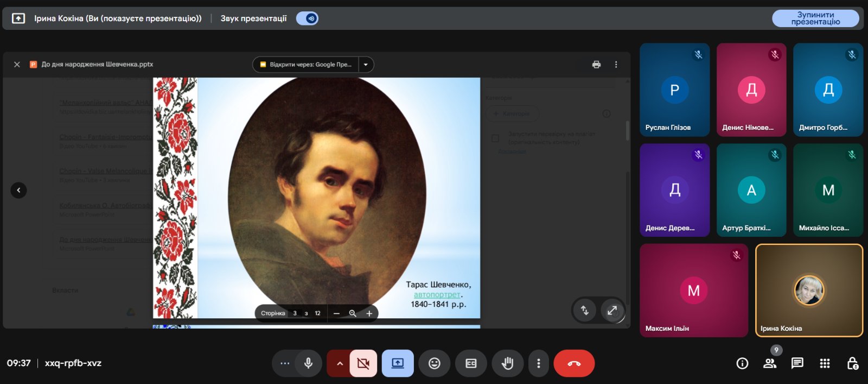This screenshot has height=384, width=868.
Task: Zoom in on the slide with plus
Action: point(369,313)
